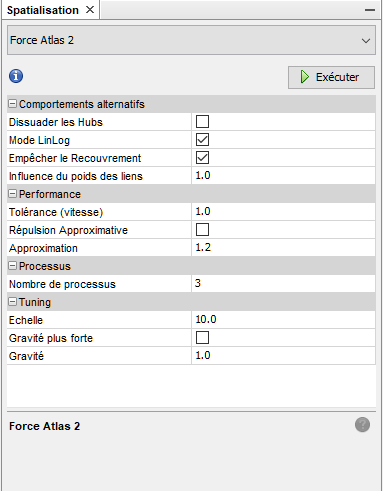
Task: Edit the Echelle value field
Action: click(x=283, y=320)
